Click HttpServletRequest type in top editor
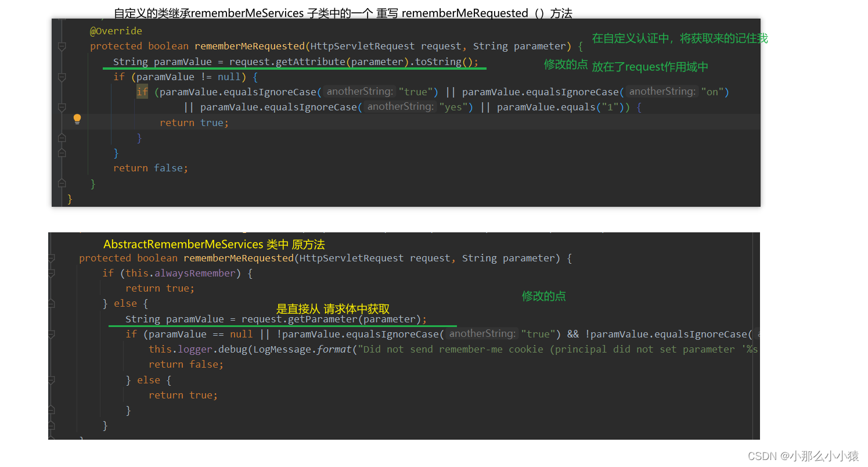The width and height of the screenshot is (868, 467). coord(363,46)
